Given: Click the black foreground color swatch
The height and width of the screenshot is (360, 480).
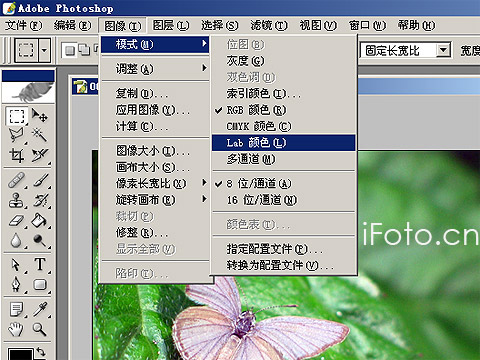Looking at the screenshot, I should point(20,354).
